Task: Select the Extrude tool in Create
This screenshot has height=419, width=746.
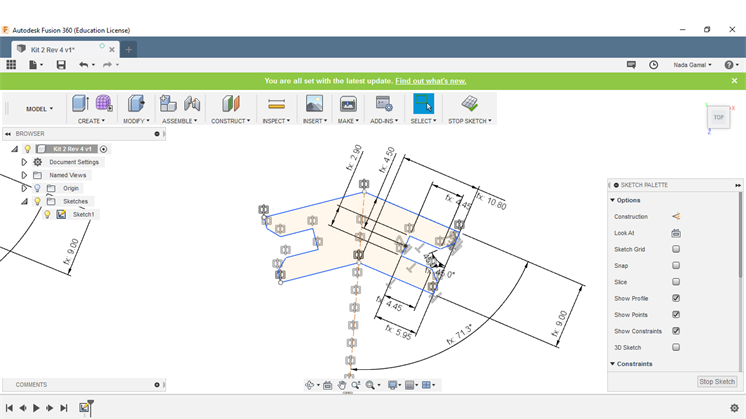Action: click(x=80, y=103)
